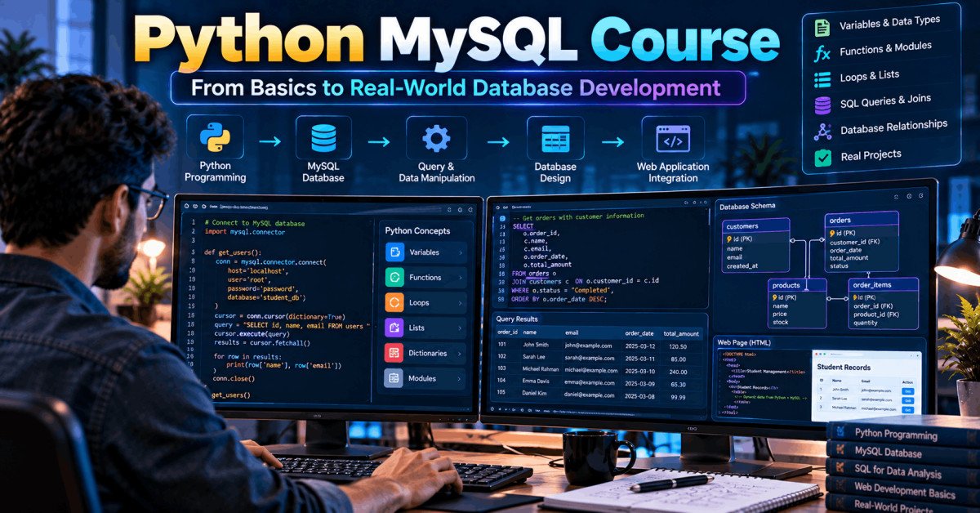Click the quantity field in order_items table
This screenshot has width=980, height=513.
click(867, 322)
